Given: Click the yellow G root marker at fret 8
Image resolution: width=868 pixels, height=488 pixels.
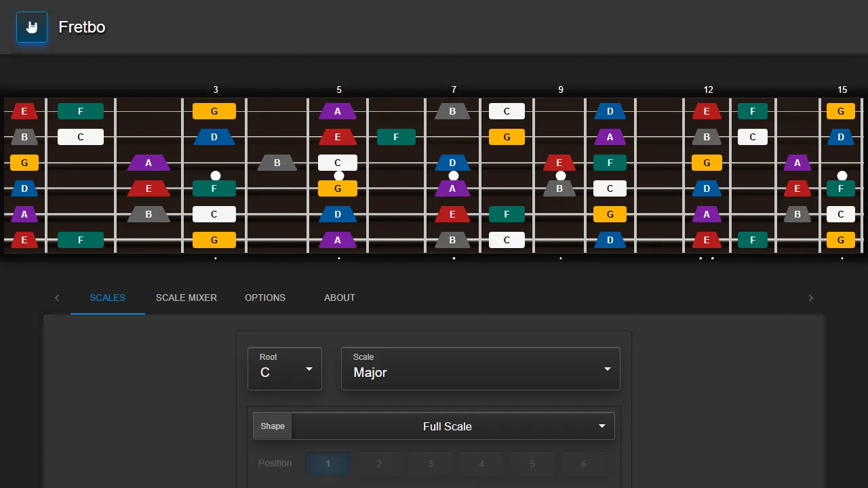Looking at the screenshot, I should point(507,137).
